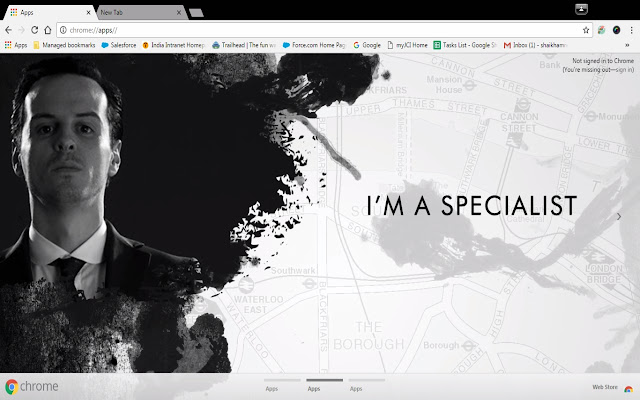This screenshot has height=400, width=640.
Task: Click the site info icon in address bar
Action: pos(63,30)
